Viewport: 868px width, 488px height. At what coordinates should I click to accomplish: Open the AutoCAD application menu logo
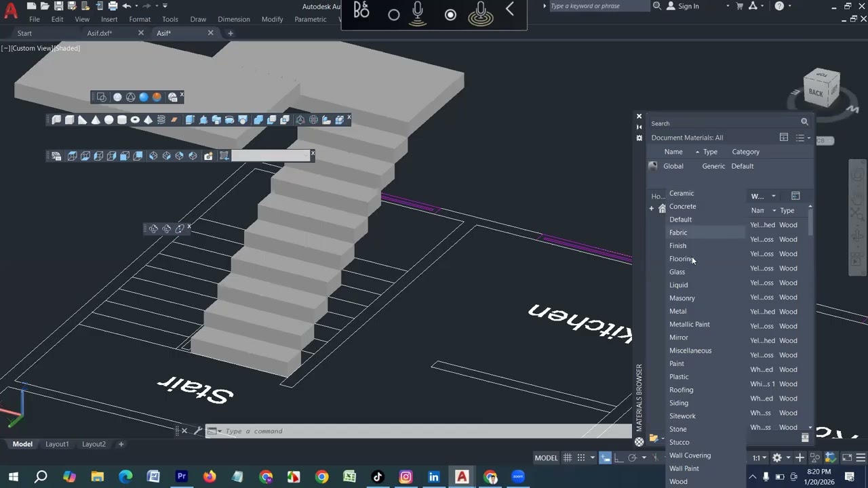[11, 10]
